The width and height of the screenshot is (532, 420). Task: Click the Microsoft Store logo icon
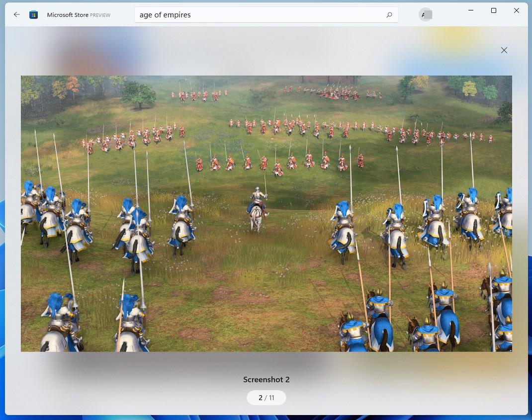click(x=34, y=14)
